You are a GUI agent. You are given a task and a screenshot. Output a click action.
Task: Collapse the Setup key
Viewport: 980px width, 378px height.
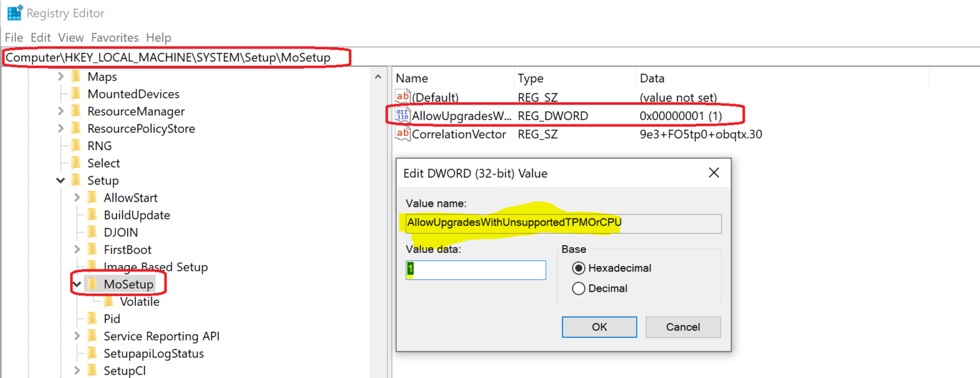[61, 181]
